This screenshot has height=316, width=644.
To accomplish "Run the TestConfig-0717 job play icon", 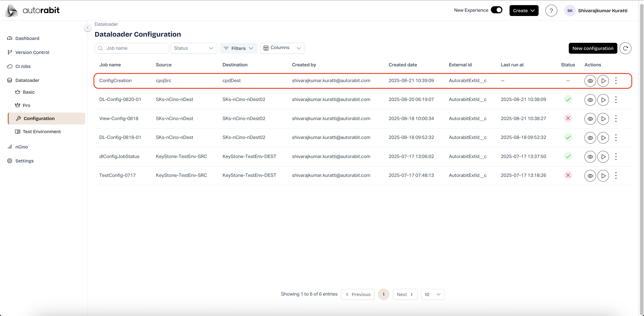I will coord(603,176).
